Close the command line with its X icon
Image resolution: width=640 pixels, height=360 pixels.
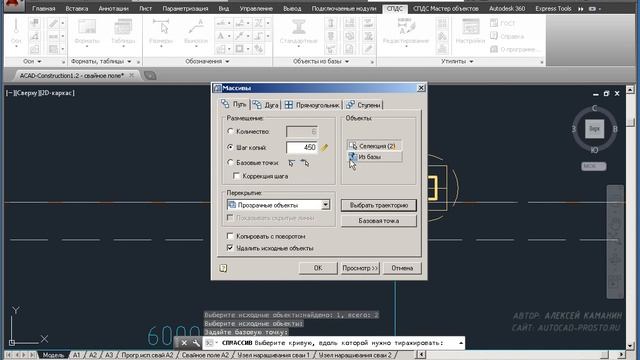(184, 343)
